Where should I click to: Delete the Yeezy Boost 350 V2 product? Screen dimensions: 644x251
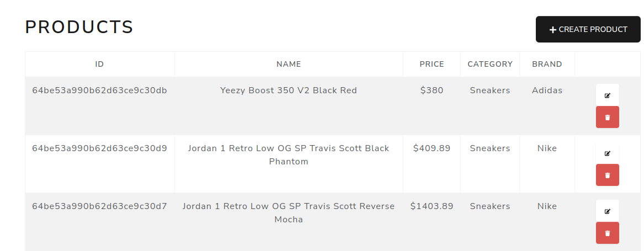(607, 117)
